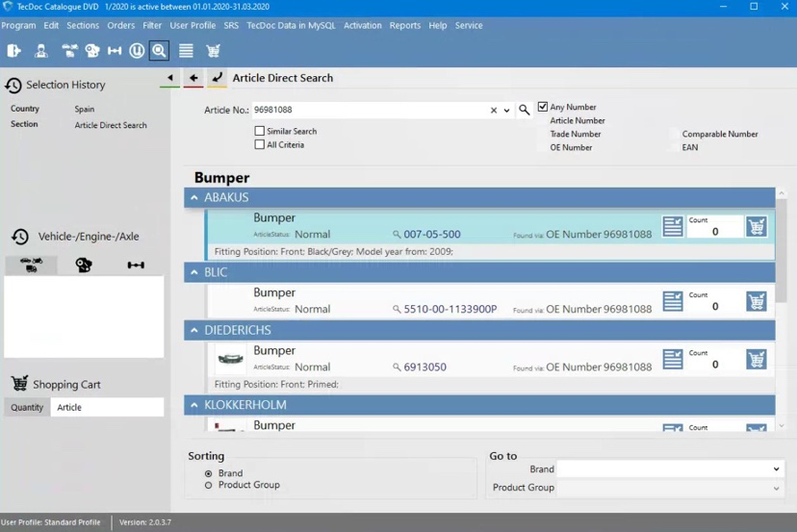Open the Edit menu
Image resolution: width=797 pixels, height=532 pixels.
coord(51,25)
